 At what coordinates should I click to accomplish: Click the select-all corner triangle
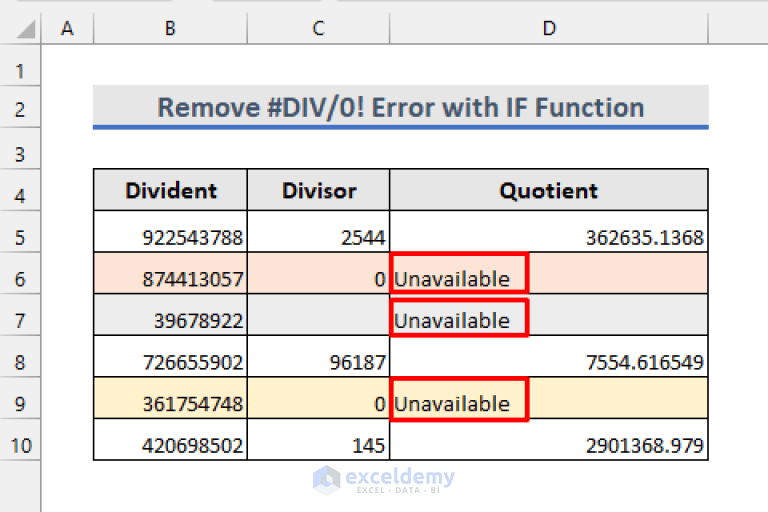coord(26,29)
